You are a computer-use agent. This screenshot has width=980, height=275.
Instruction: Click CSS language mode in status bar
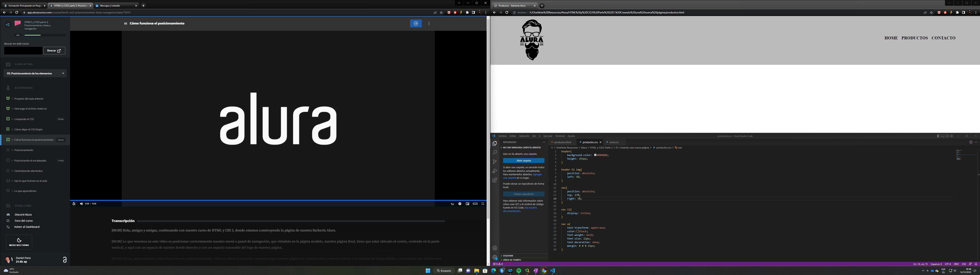coord(964,264)
